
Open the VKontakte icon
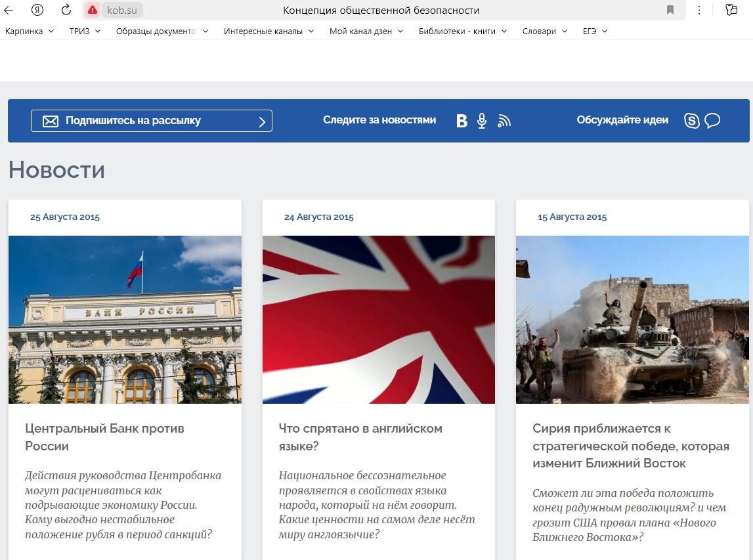pyautogui.click(x=462, y=121)
